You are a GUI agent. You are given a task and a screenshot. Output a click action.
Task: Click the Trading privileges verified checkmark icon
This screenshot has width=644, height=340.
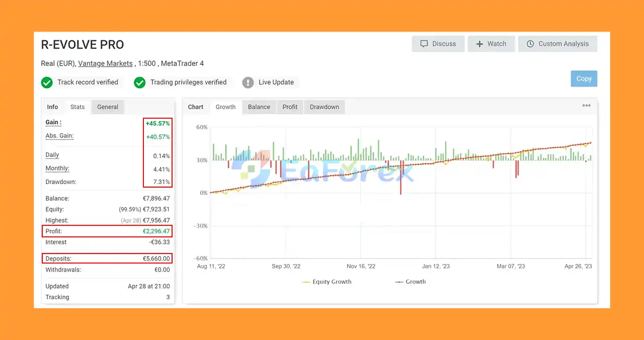click(140, 82)
